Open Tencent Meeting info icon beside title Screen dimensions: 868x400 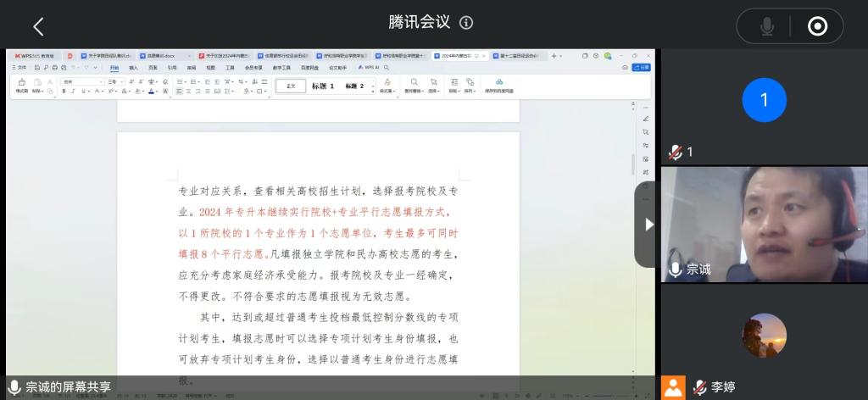(x=466, y=23)
